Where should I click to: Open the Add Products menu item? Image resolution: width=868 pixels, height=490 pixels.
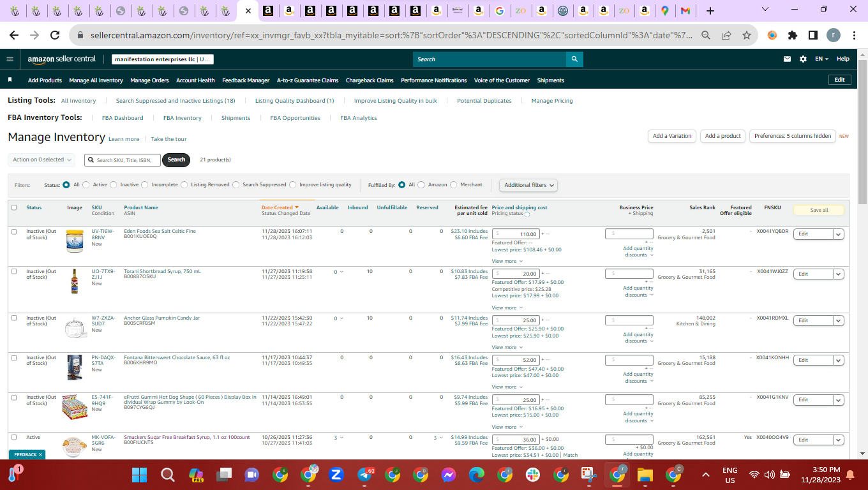point(45,80)
